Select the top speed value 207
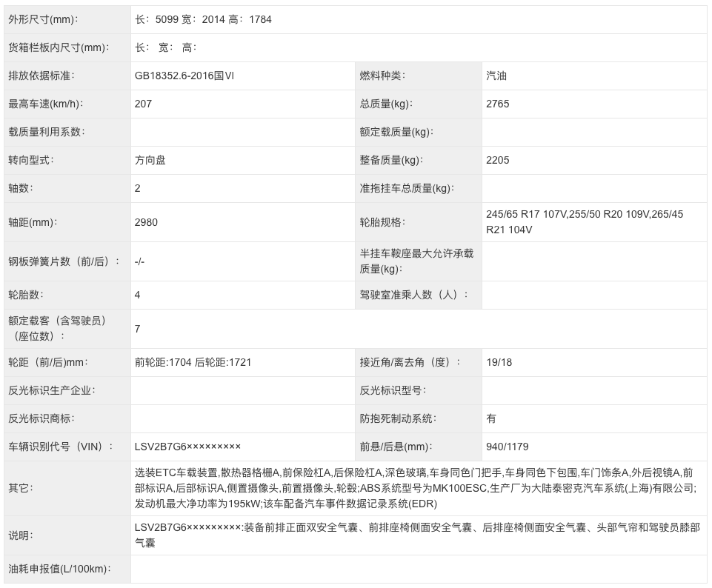This screenshot has height=588, width=712. [x=143, y=104]
